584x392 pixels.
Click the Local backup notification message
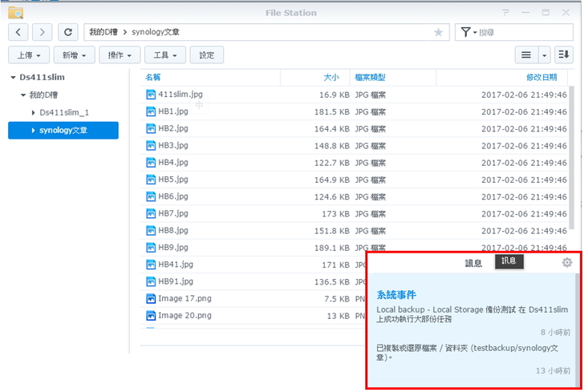472,314
